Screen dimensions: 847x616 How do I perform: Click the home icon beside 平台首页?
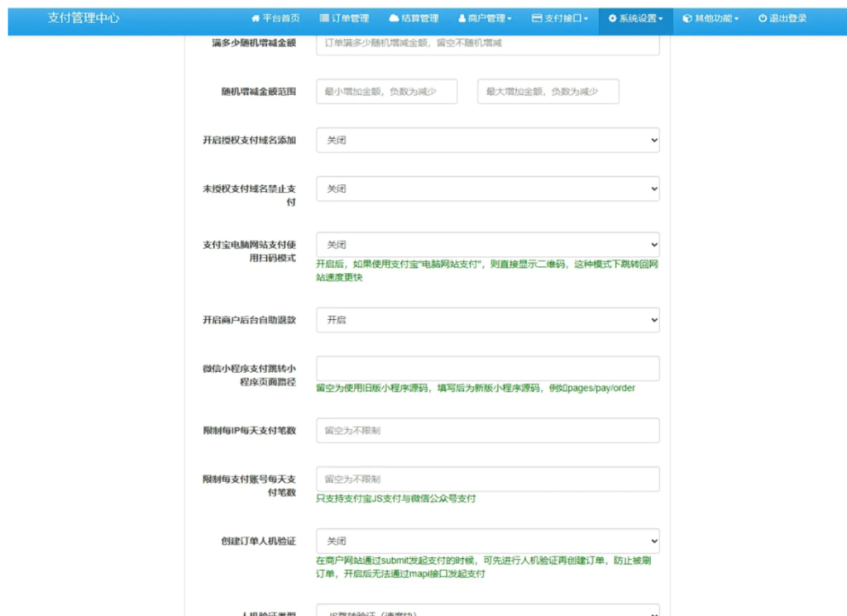pos(256,18)
